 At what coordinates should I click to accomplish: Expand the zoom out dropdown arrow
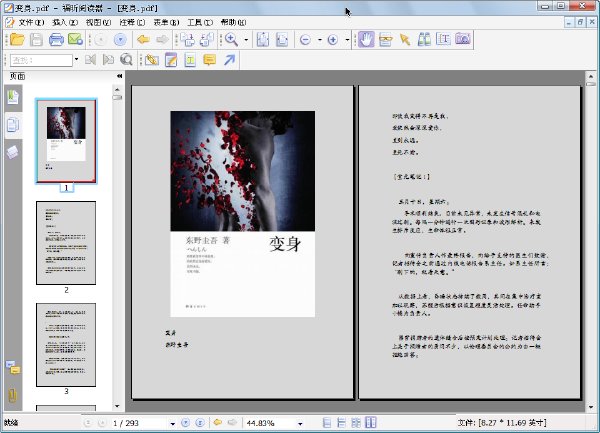(x=320, y=39)
